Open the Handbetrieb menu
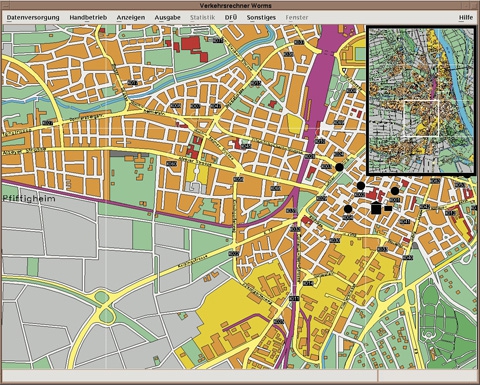The height and width of the screenshot is (385, 480). pyautogui.click(x=88, y=18)
